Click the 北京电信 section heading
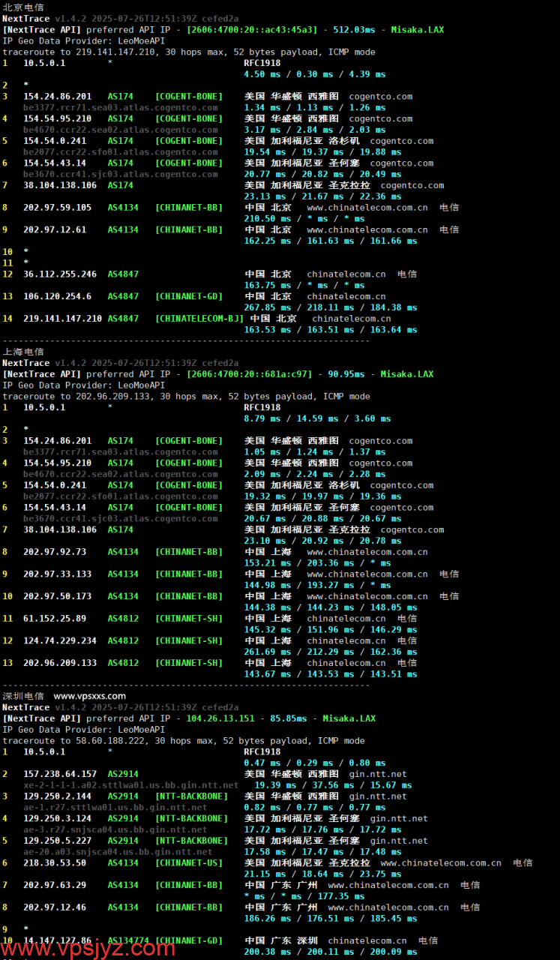 tap(23, 7)
